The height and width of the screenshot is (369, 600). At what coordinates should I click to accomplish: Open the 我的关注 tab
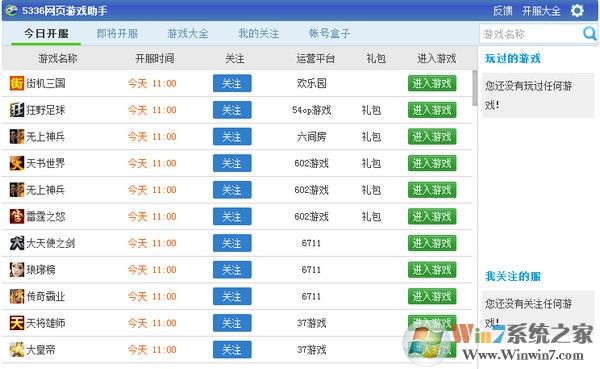pyautogui.click(x=258, y=33)
